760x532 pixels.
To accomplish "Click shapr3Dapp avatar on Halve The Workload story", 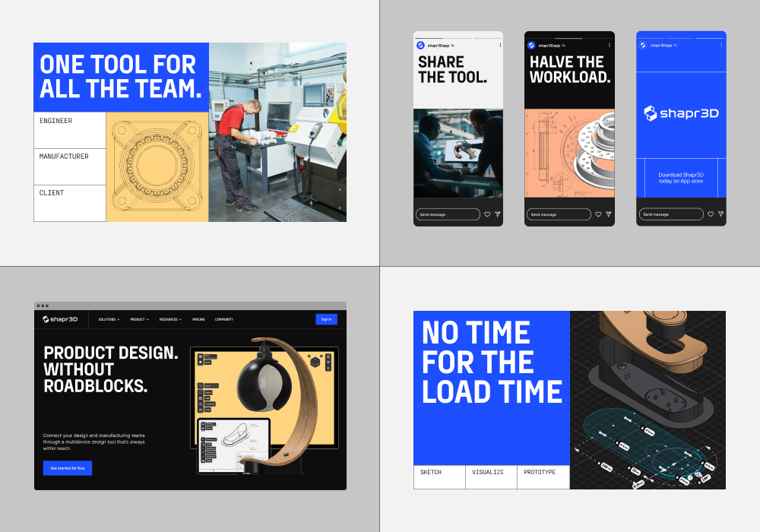I will click(x=532, y=46).
